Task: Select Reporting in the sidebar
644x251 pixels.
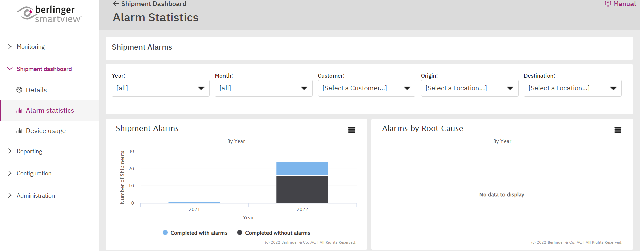Action: (x=29, y=151)
